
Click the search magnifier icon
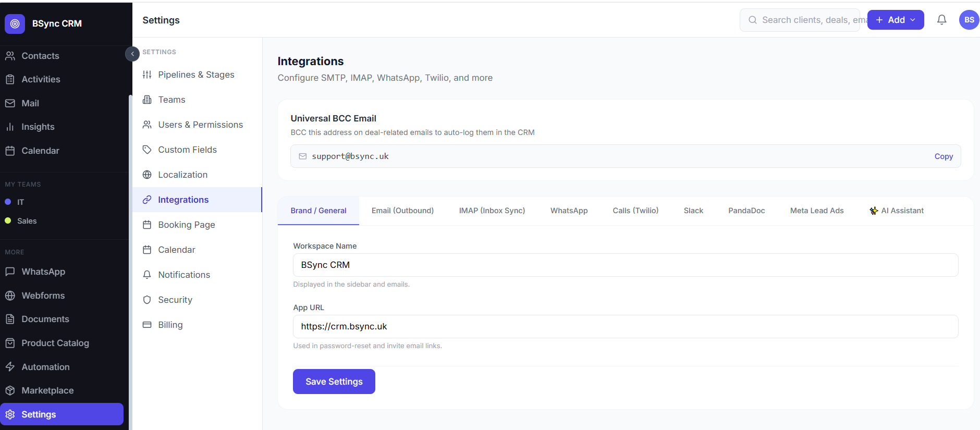pyautogui.click(x=752, y=20)
